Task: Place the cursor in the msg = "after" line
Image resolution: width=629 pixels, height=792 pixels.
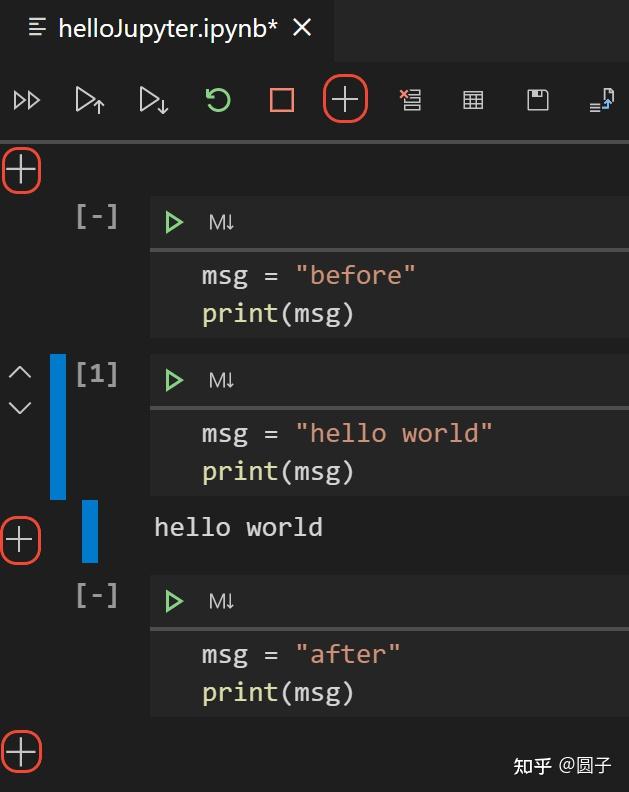Action: tap(301, 655)
